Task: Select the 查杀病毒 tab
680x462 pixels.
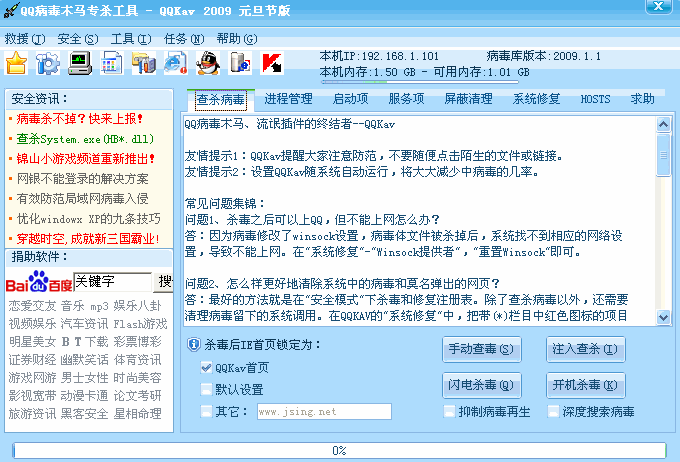Action: 221,100
